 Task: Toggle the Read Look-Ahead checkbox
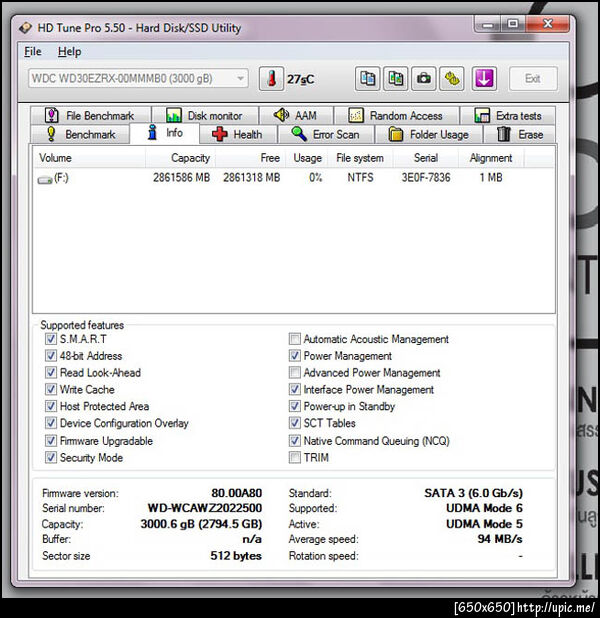pos(50,373)
